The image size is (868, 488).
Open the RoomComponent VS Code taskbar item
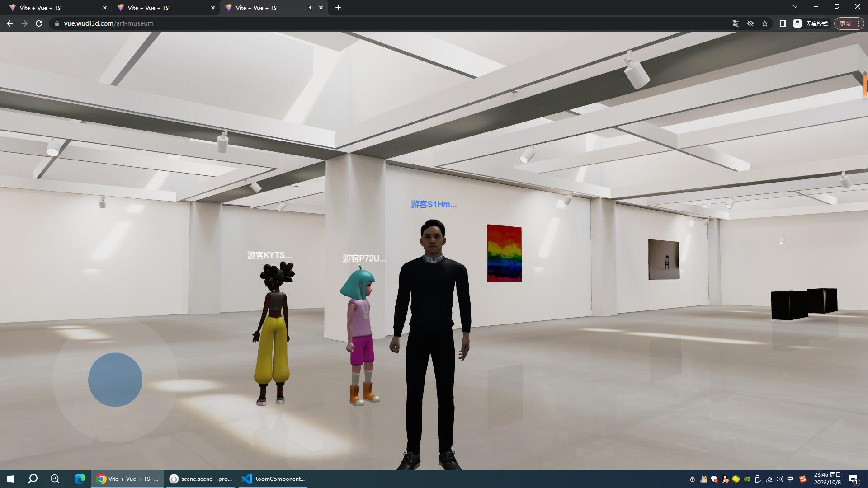click(x=273, y=479)
